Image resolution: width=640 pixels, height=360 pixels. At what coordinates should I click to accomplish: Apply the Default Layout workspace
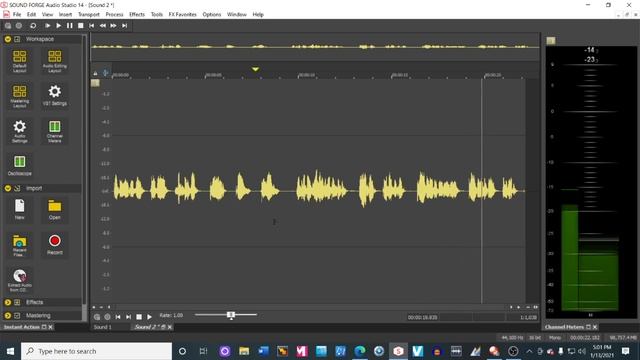click(20, 61)
